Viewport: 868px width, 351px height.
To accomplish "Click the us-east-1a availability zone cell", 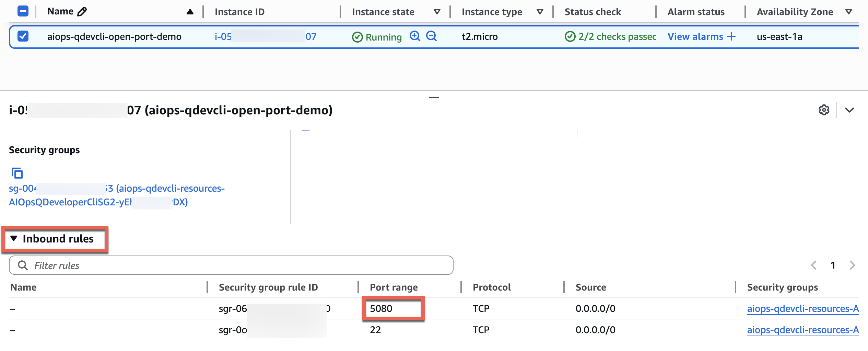I will point(779,36).
